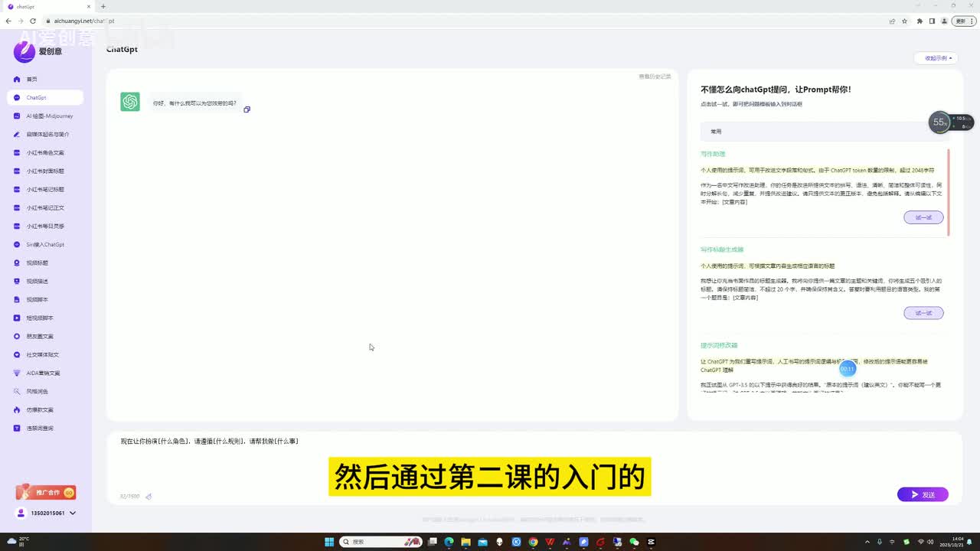Open 违禁词查询 in the sidebar
980x551 pixels.
[40, 429]
